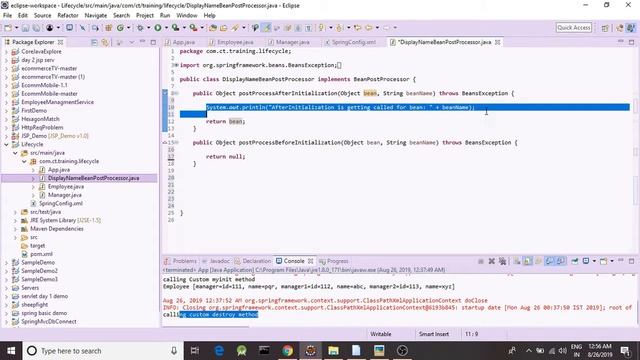
Task: Expand the JRE System Library node
Action: click(15, 220)
